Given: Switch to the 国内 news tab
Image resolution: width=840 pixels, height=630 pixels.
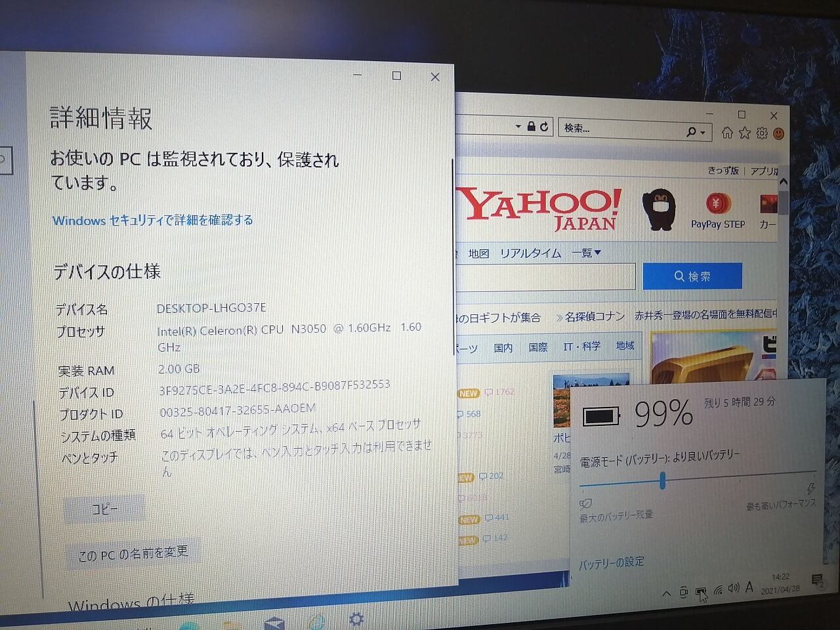Looking at the screenshot, I should (x=503, y=348).
